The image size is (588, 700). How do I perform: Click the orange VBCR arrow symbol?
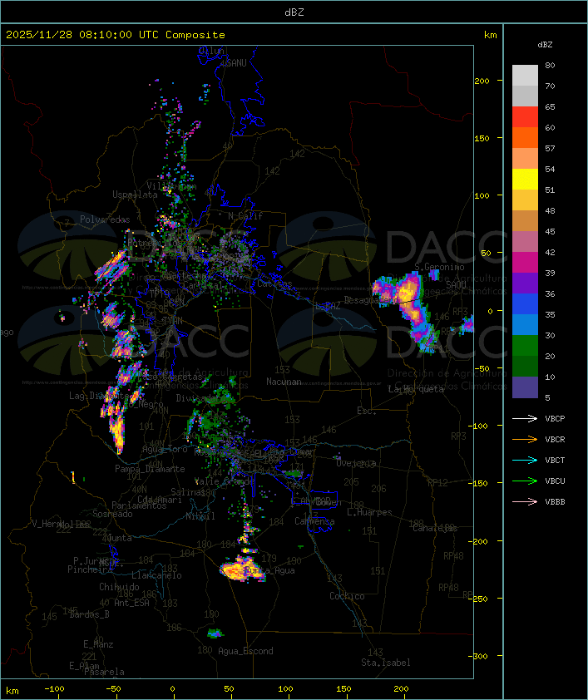(525, 439)
